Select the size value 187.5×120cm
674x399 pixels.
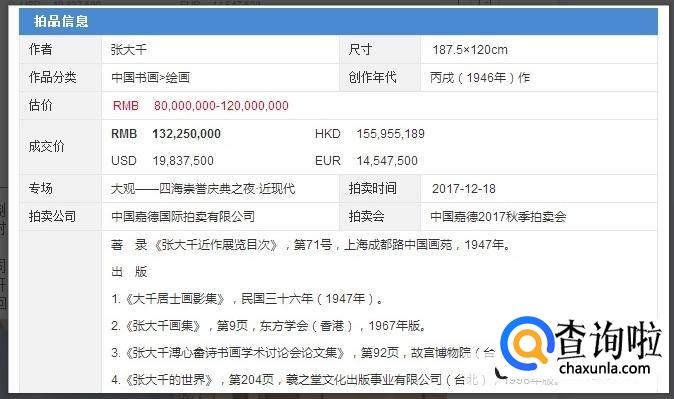coord(470,50)
